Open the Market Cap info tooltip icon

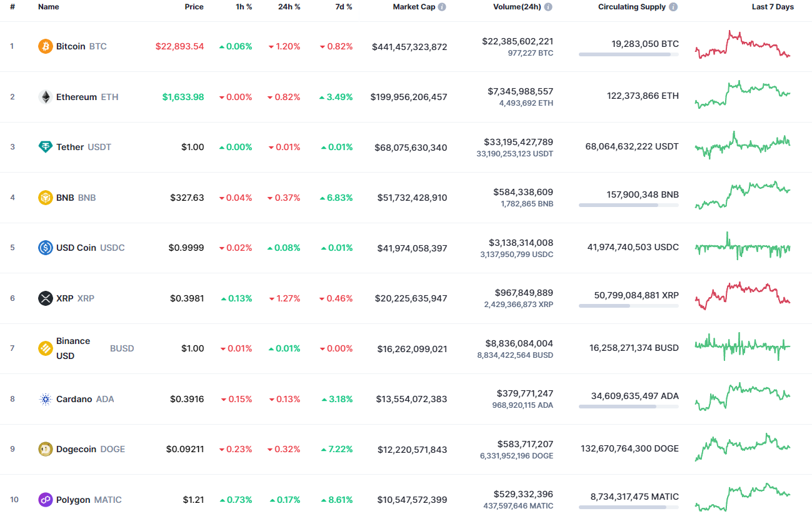442,7
